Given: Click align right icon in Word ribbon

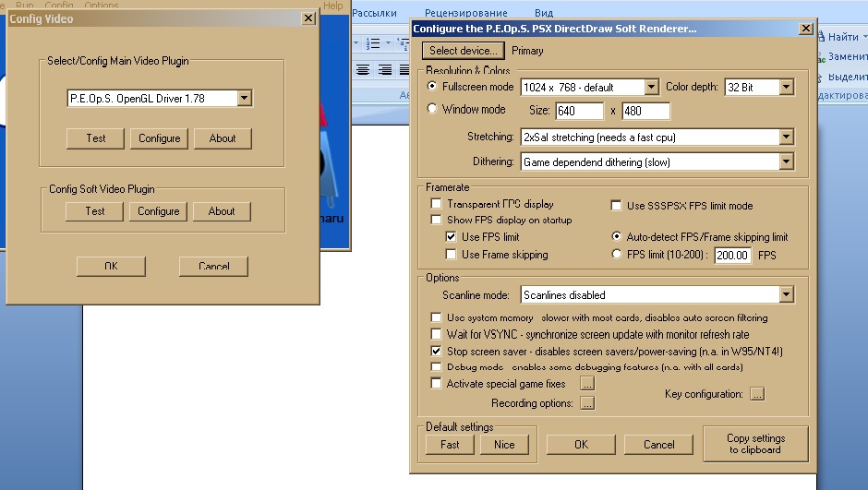Looking at the screenshot, I should (x=384, y=70).
